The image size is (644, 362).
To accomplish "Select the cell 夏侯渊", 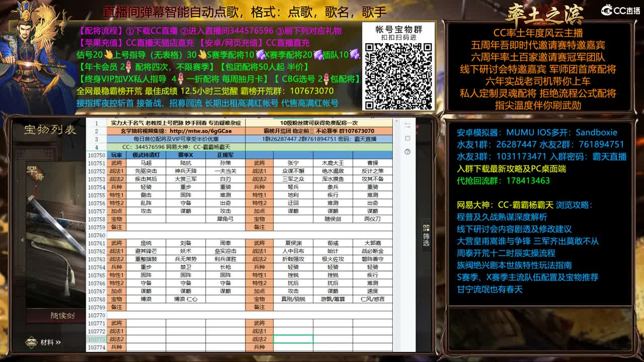I will pyautogui.click(x=293, y=243).
